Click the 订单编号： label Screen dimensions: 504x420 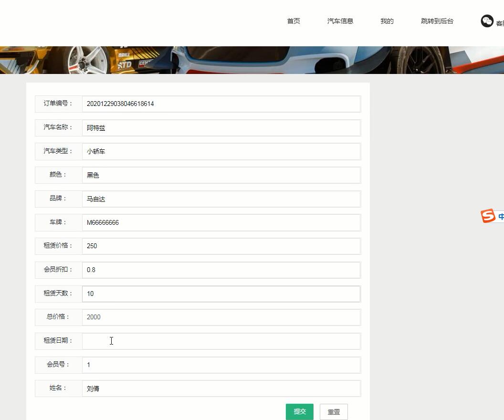(58, 104)
